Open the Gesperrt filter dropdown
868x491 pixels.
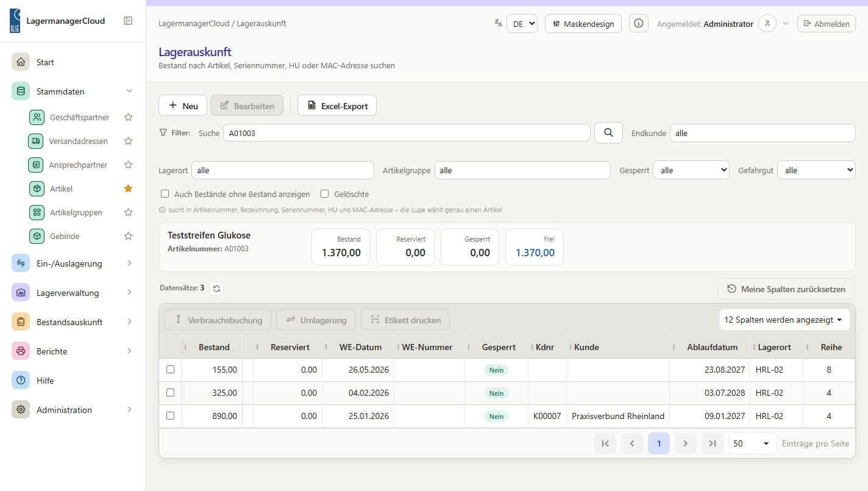coord(691,170)
